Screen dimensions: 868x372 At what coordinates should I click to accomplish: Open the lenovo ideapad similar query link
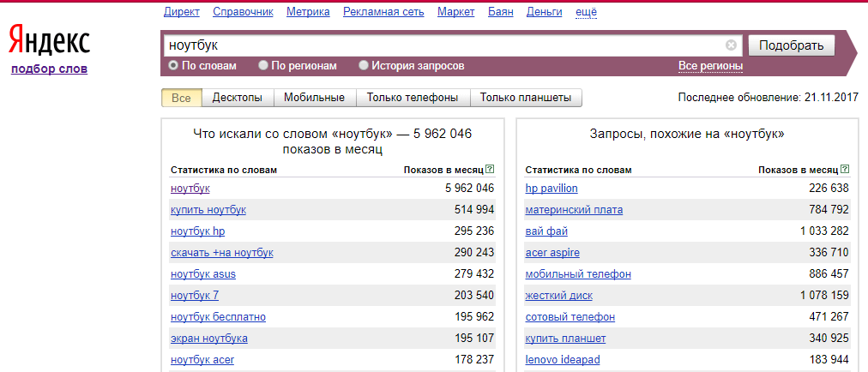click(563, 360)
